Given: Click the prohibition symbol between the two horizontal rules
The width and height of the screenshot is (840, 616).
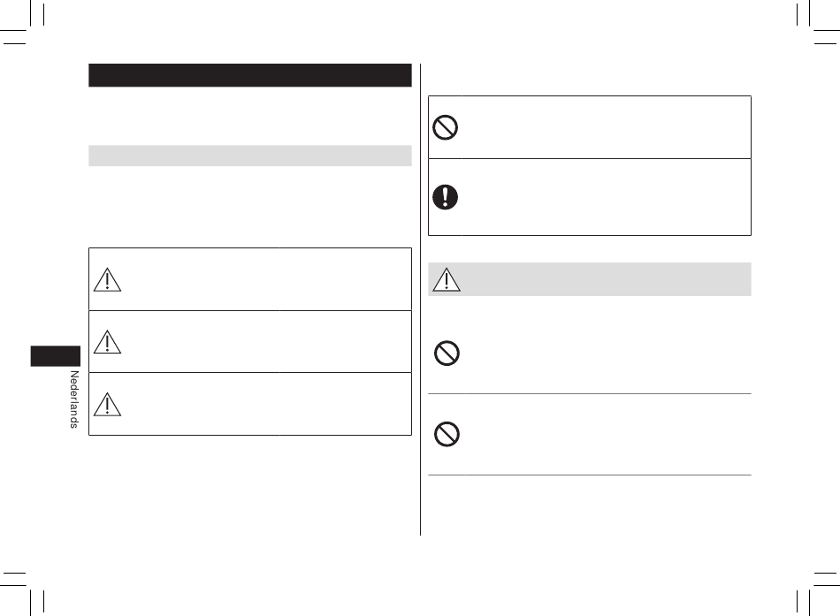Looking at the screenshot, I should (x=447, y=434).
